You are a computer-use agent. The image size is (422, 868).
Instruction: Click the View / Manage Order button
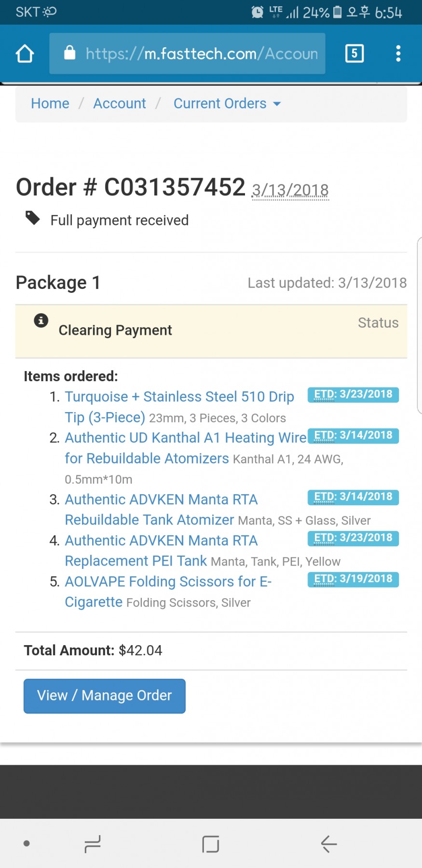coord(105,696)
